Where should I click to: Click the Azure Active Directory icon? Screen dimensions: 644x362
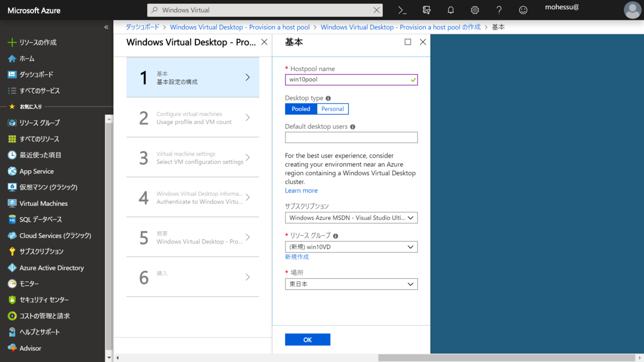click(12, 268)
